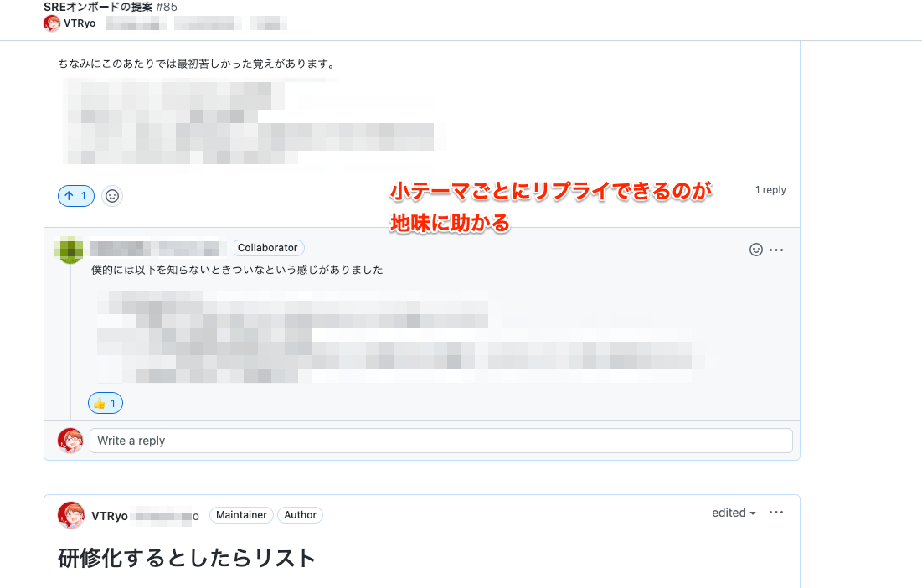Click the Maintainer badge
Viewport: 922px width, 588px height.
[x=241, y=515]
